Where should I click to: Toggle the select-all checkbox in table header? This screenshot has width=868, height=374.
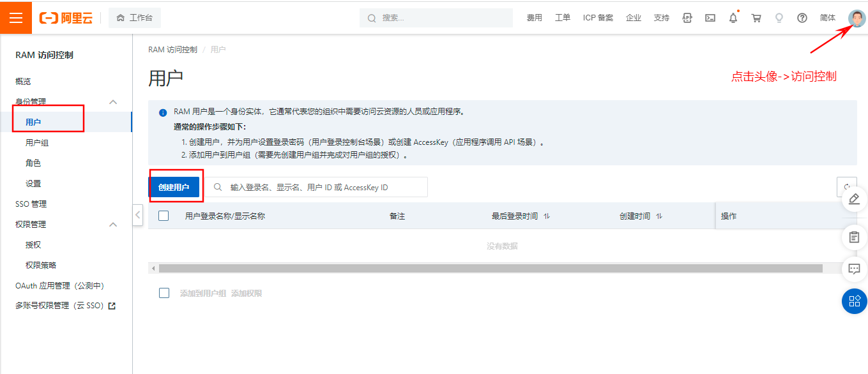tap(164, 216)
